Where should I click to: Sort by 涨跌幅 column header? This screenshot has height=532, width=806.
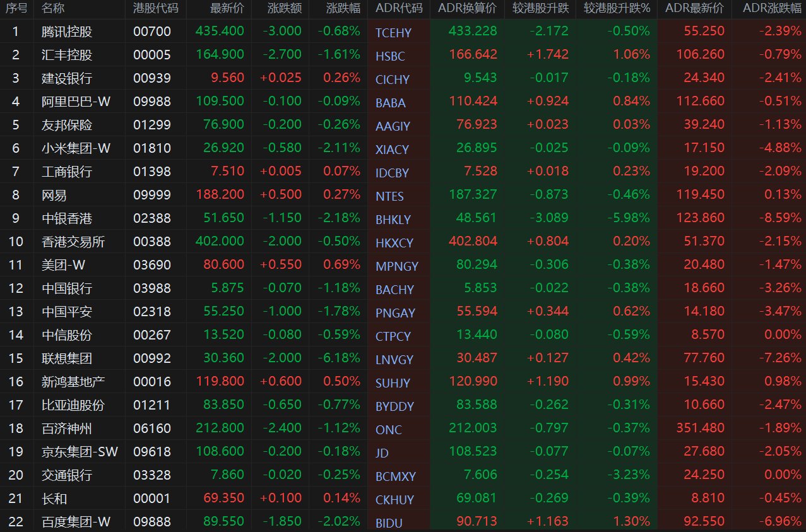pyautogui.click(x=343, y=9)
